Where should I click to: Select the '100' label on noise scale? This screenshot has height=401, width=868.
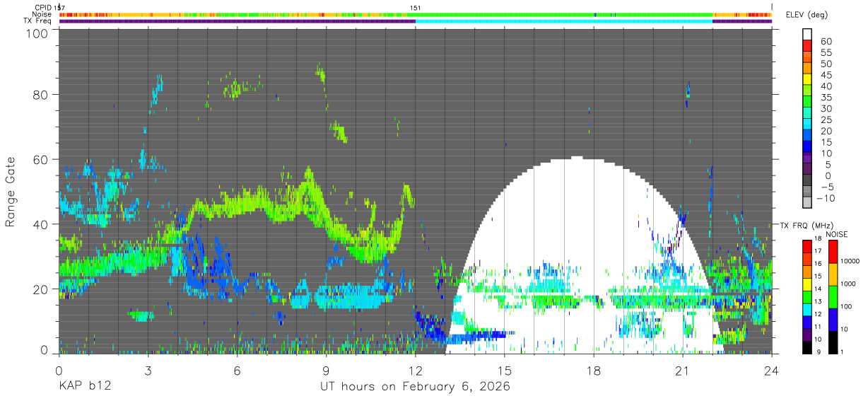846,306
